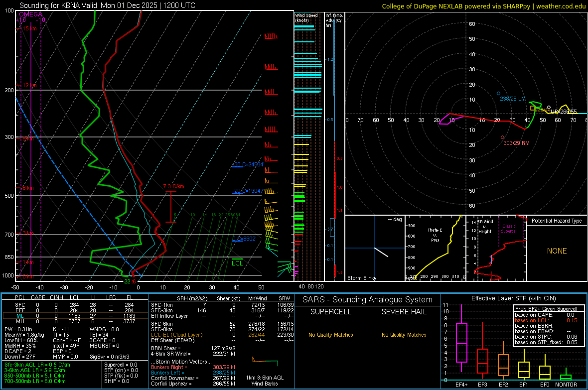Viewport: 588px width, 390px height.
Task: Select the MU parcel row
Action: coord(75,321)
